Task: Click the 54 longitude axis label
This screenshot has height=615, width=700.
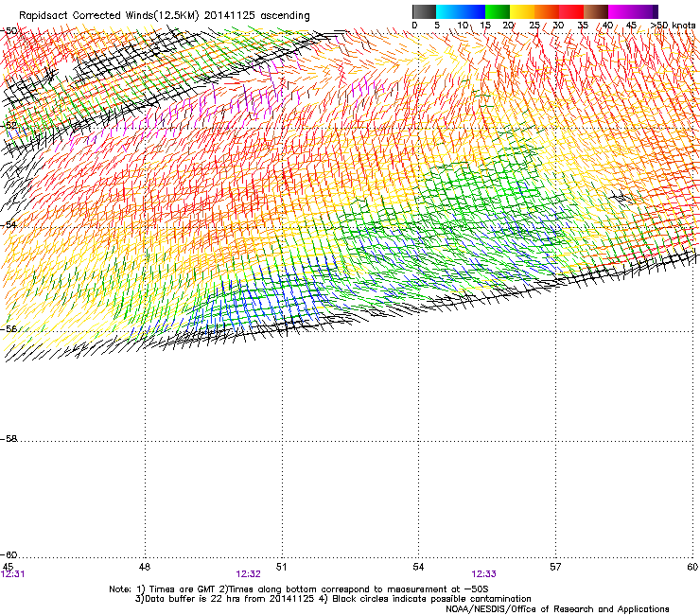Action: pyautogui.click(x=418, y=567)
